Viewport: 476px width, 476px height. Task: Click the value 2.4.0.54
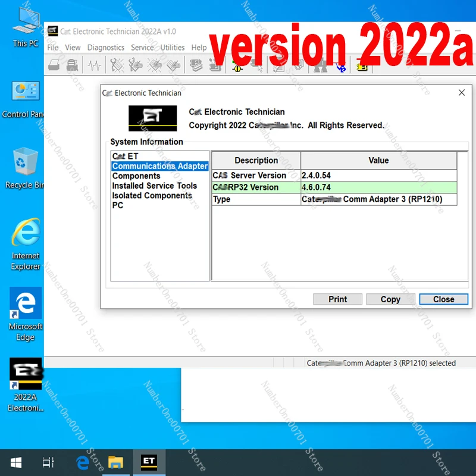378,176
